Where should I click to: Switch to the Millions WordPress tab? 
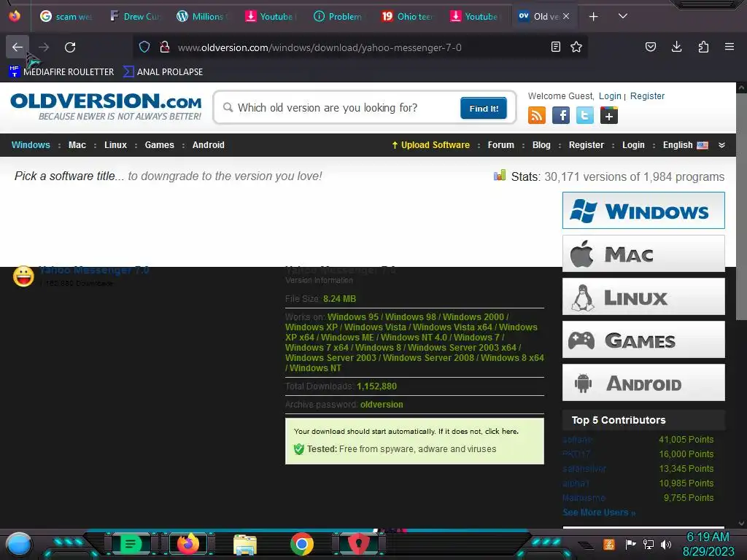point(203,17)
